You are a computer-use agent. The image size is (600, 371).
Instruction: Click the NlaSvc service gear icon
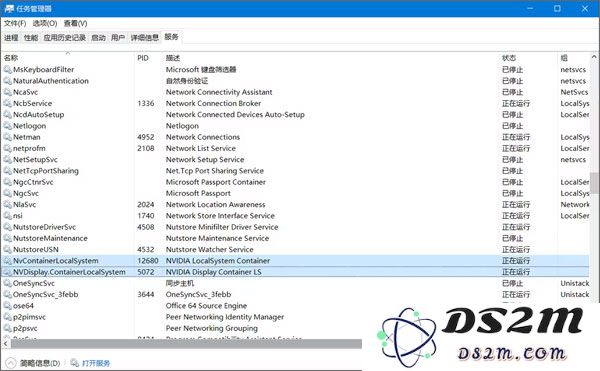pos(7,204)
